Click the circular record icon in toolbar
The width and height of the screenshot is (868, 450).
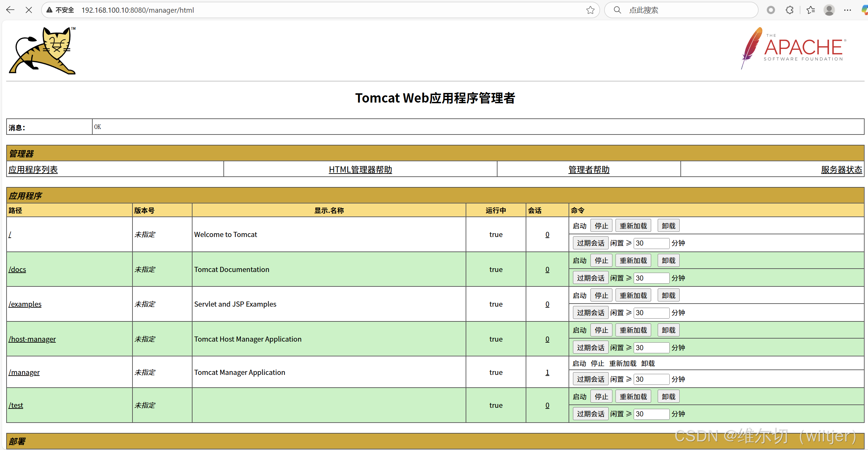pyautogui.click(x=771, y=10)
